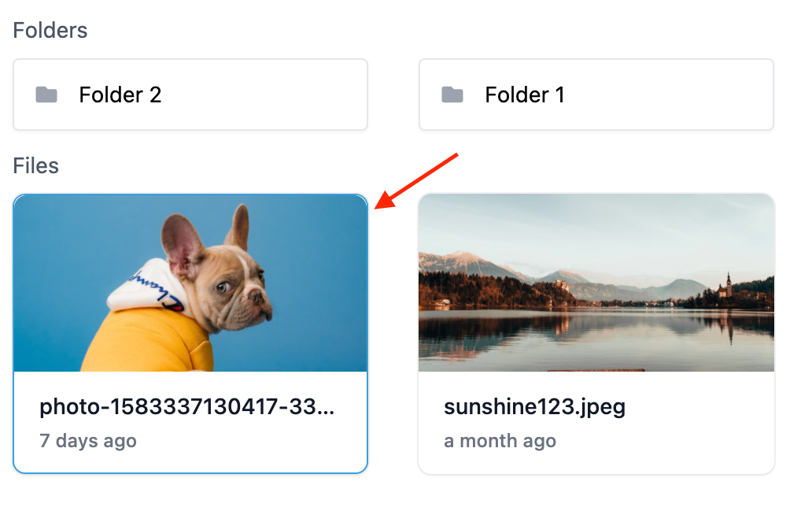
Task: Click the folder icon beside Folder 1
Action: (452, 95)
